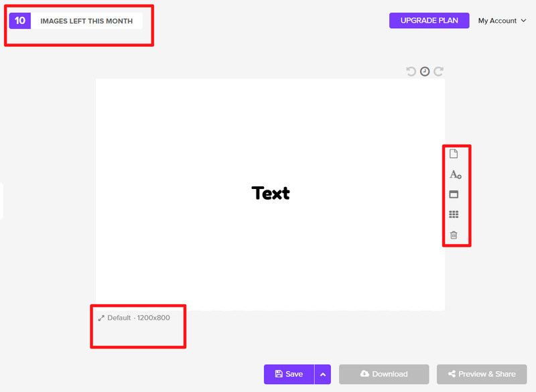Open the collapsed panel handle on left edge

[x=1, y=200]
